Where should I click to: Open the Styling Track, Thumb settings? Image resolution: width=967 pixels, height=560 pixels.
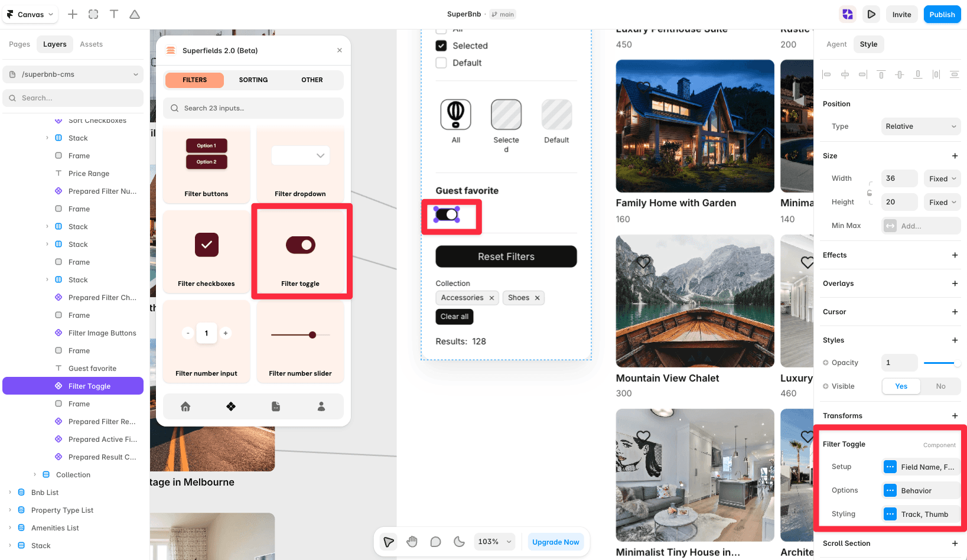(x=921, y=515)
